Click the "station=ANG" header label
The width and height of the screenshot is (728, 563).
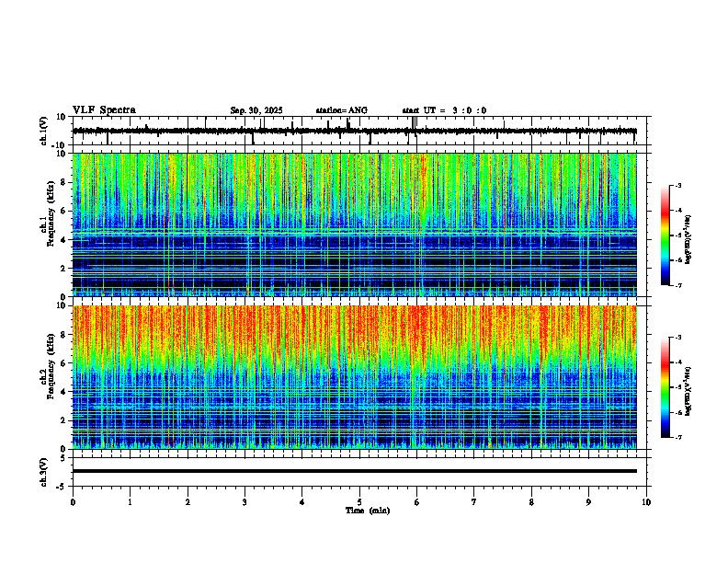(x=342, y=110)
